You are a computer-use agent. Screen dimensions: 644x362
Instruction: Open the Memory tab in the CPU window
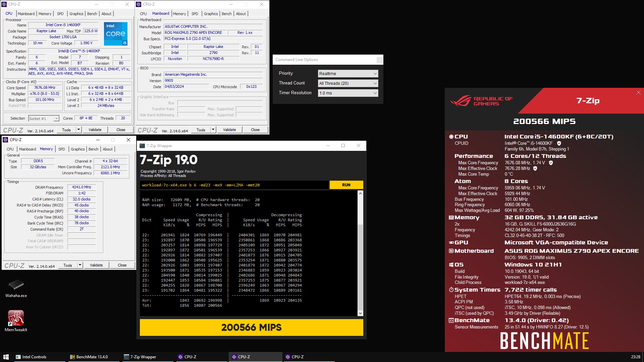(x=45, y=14)
